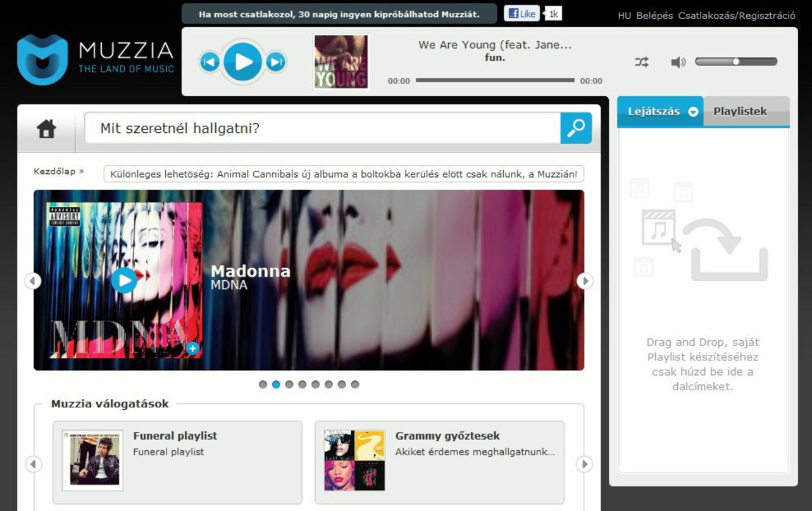
Task: Open Grammy győztesek cover collage
Action: click(x=354, y=460)
